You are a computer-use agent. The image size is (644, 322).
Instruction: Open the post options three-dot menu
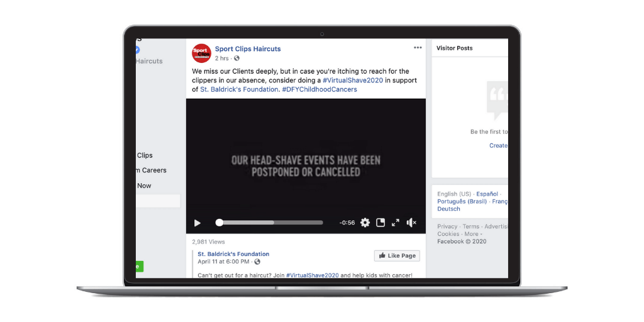(x=418, y=48)
